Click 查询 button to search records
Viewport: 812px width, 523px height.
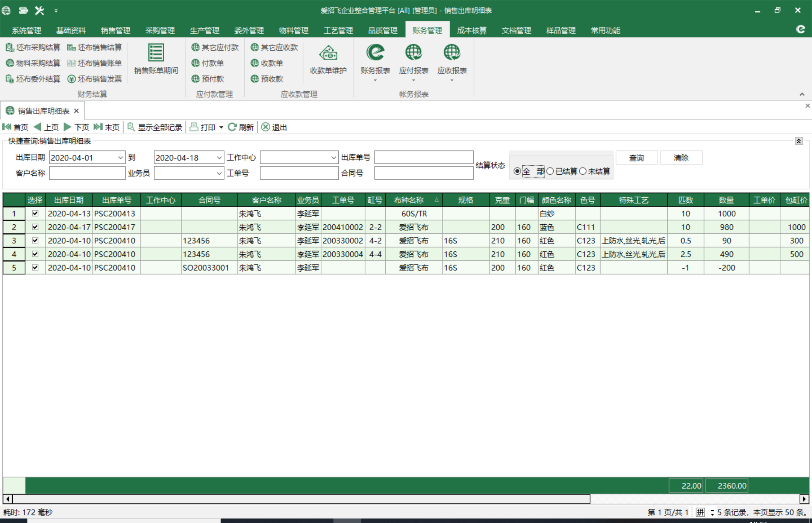tap(636, 157)
